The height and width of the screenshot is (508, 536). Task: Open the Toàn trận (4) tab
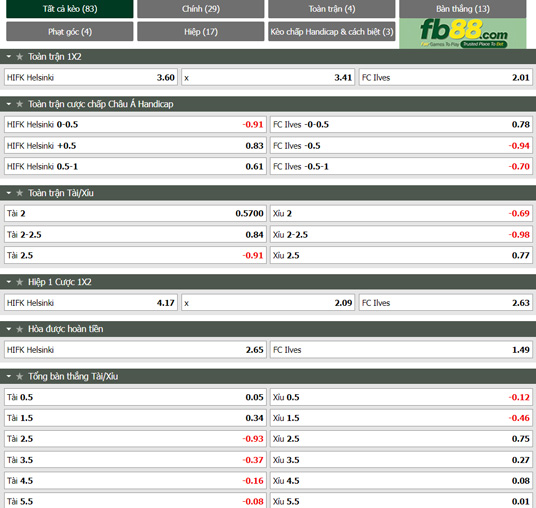pos(332,9)
